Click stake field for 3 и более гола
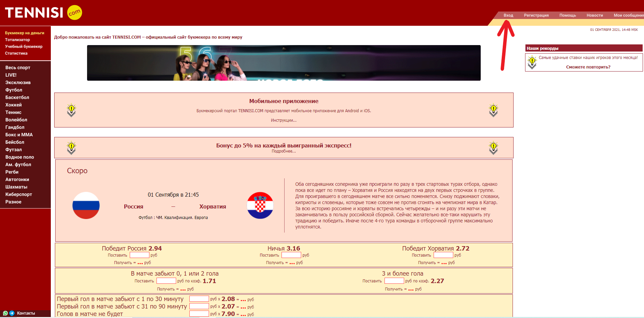This screenshot has width=644, height=318. click(x=394, y=281)
